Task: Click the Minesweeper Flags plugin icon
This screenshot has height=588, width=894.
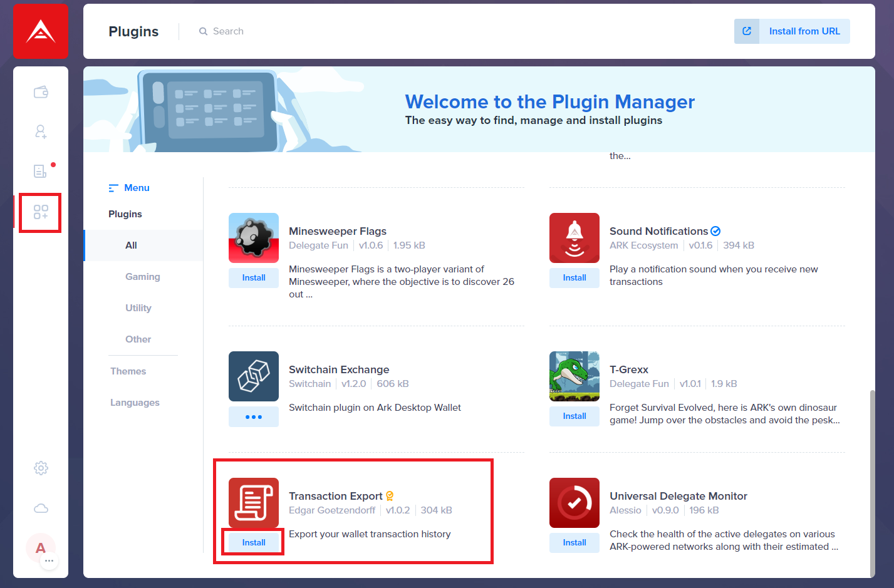Action: click(x=254, y=238)
